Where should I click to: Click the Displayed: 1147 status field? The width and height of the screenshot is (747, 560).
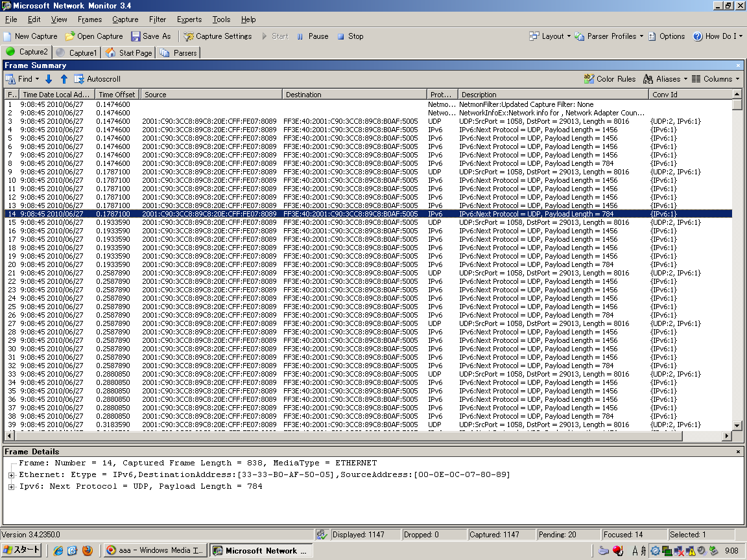[366, 535]
